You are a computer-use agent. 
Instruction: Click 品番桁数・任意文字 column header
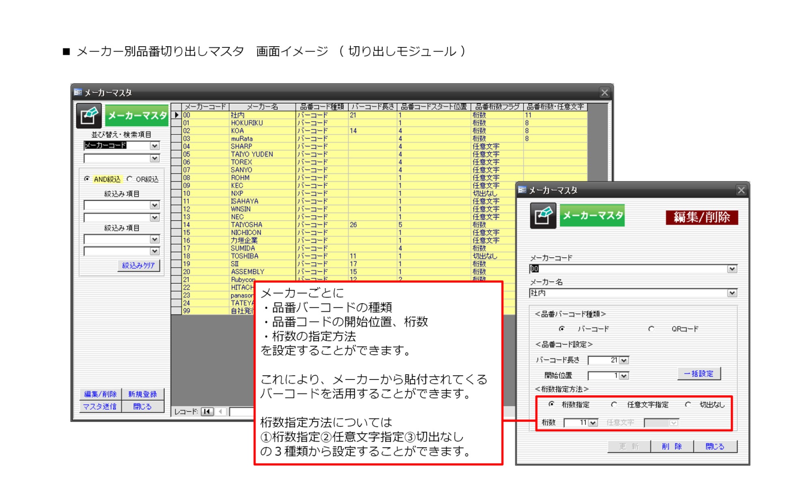click(555, 107)
